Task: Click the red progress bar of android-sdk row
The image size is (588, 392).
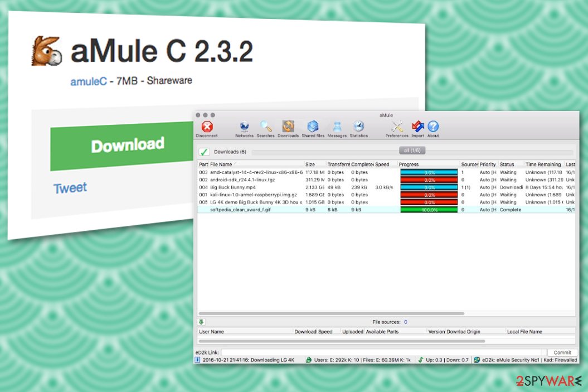Action: click(x=429, y=180)
